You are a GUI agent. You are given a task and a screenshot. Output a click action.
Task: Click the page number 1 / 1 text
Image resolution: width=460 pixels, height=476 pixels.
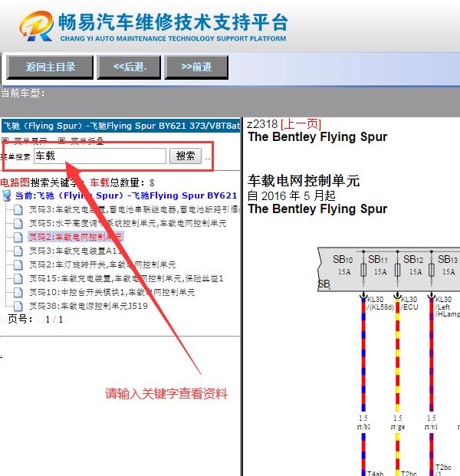point(54,320)
